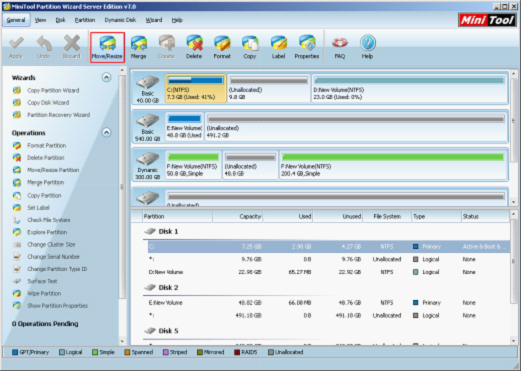Screen dimensions: 521x371
Task: Click the 540.00 GB Basic disk icon
Action: tap(147, 120)
